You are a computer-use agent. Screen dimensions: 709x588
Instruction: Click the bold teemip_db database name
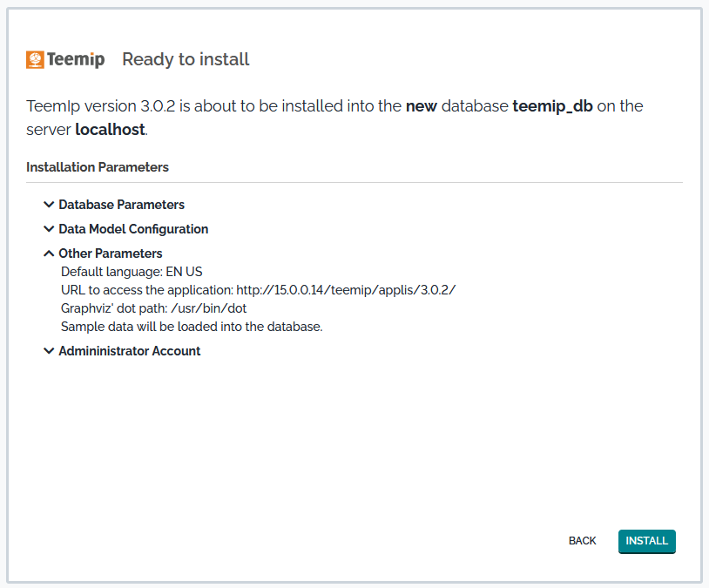552,106
